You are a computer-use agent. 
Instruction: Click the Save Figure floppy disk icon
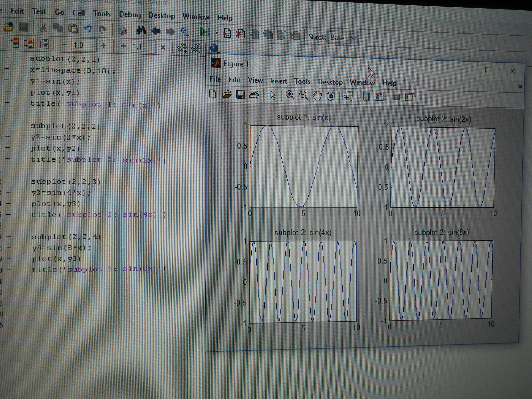240,95
